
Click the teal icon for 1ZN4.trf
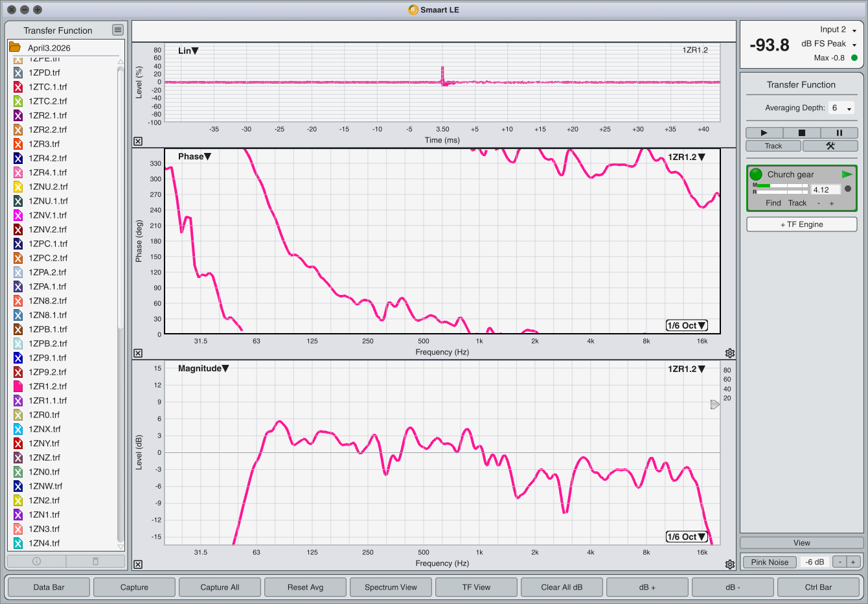click(18, 543)
